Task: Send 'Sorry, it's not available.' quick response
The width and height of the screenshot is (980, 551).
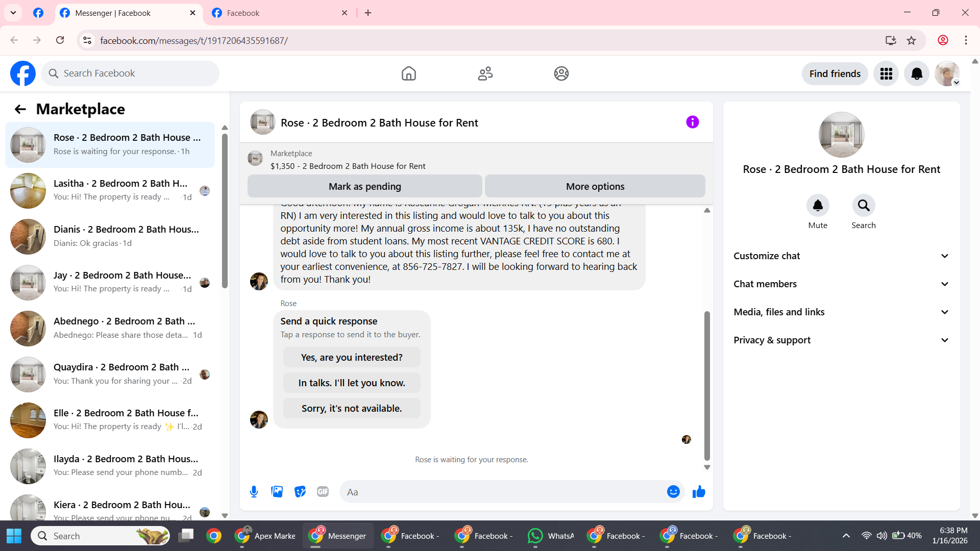Action: click(x=352, y=409)
